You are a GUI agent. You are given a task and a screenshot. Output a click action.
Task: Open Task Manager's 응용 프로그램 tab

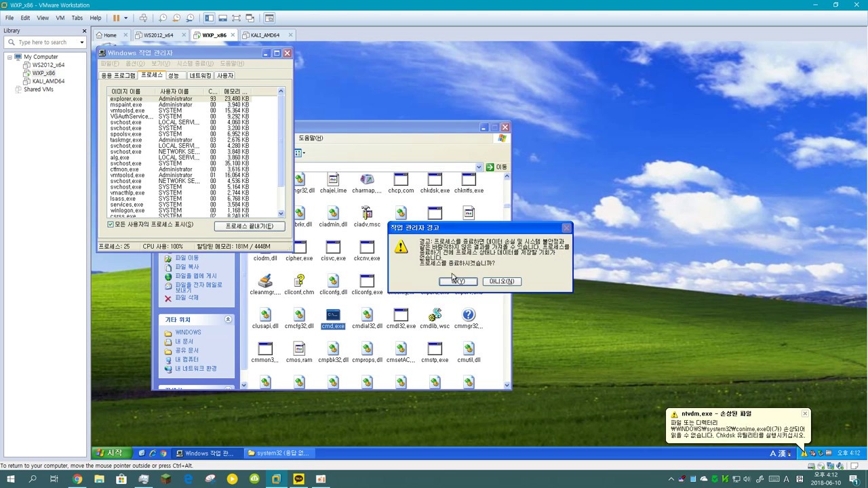pos(118,75)
